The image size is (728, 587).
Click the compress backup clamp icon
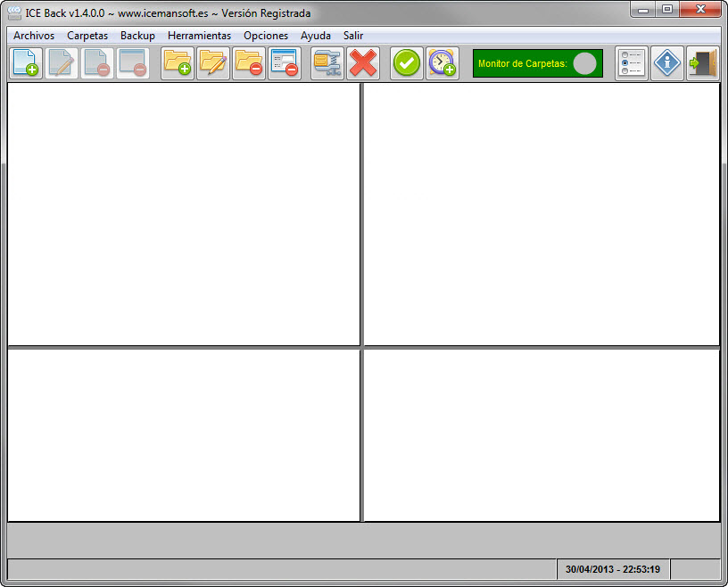(327, 63)
